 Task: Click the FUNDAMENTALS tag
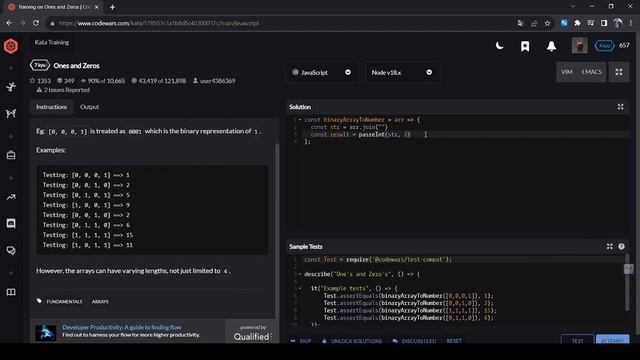[x=64, y=302]
